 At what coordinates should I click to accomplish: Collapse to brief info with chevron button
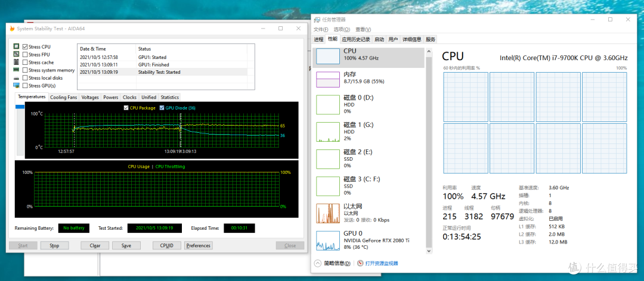click(317, 263)
